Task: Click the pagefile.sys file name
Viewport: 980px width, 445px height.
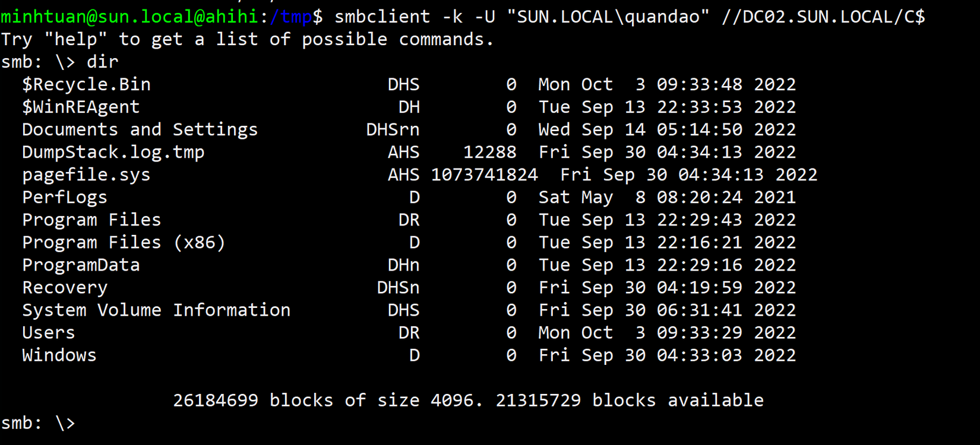Action: tap(86, 175)
